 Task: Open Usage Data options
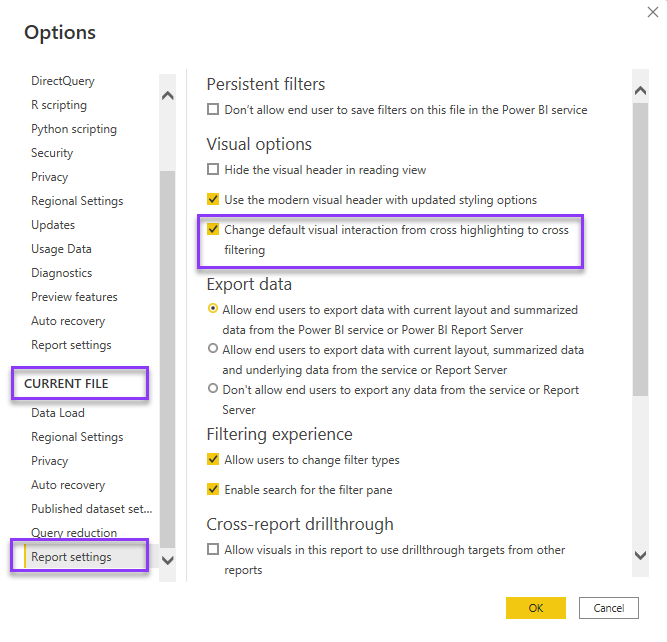click(x=61, y=249)
